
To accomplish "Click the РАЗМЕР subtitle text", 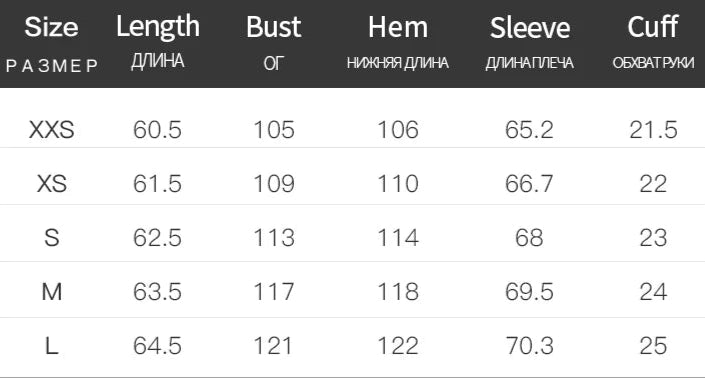I will [52, 66].
